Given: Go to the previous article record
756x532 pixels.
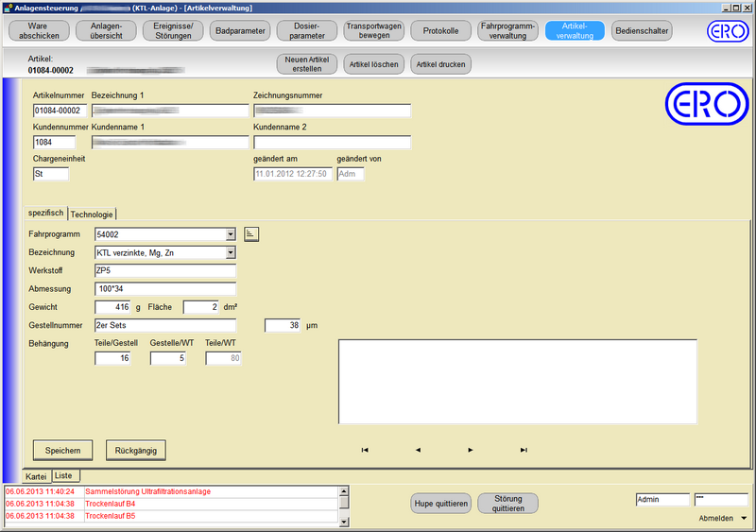Looking at the screenshot, I should (x=418, y=450).
